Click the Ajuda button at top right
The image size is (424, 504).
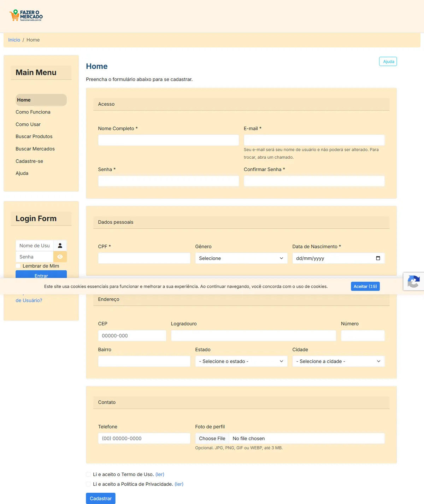(388, 61)
